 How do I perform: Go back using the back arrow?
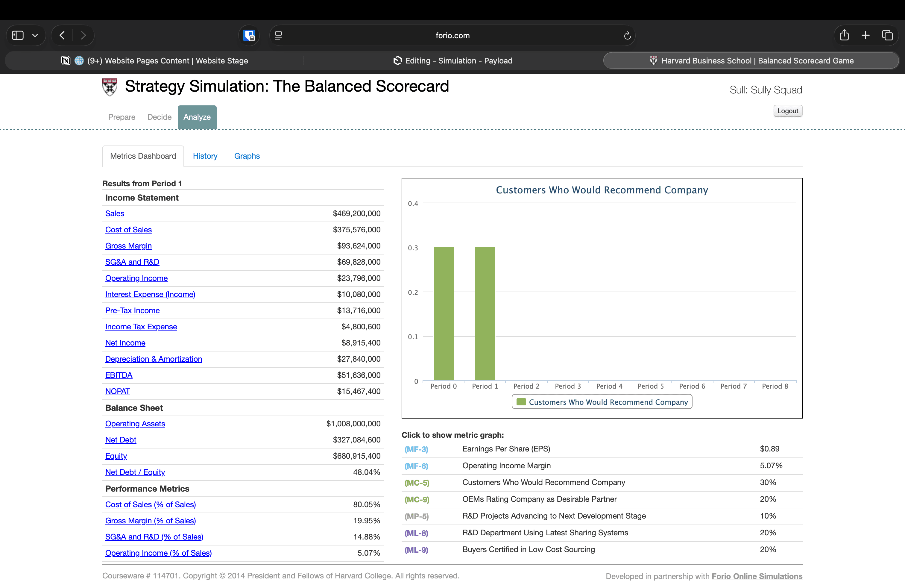62,35
